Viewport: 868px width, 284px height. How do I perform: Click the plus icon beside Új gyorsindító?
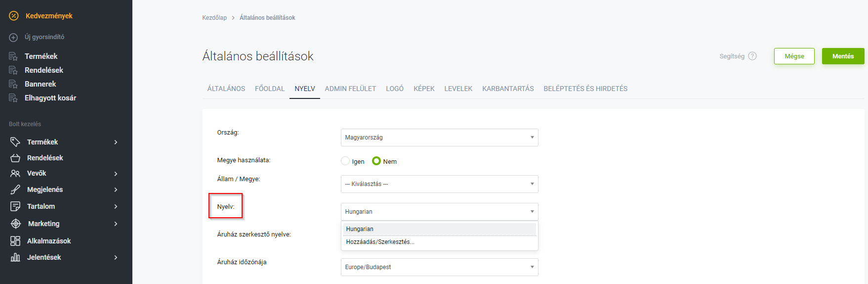pos(14,38)
